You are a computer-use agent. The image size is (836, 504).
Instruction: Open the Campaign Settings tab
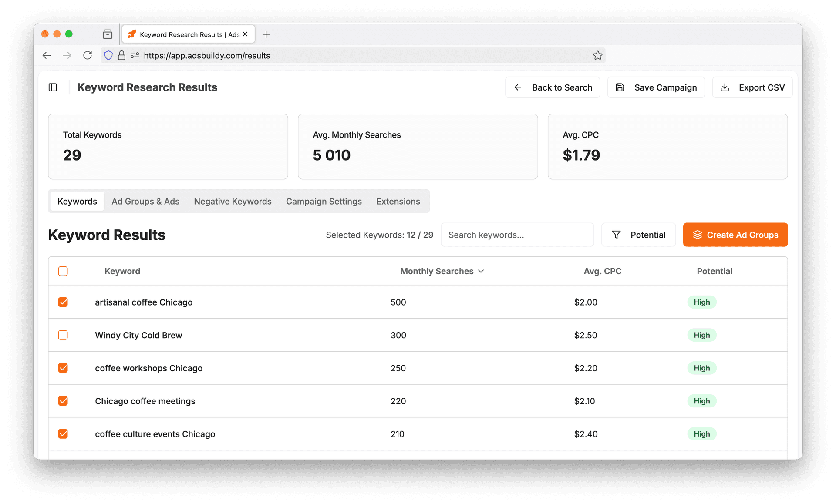point(324,201)
